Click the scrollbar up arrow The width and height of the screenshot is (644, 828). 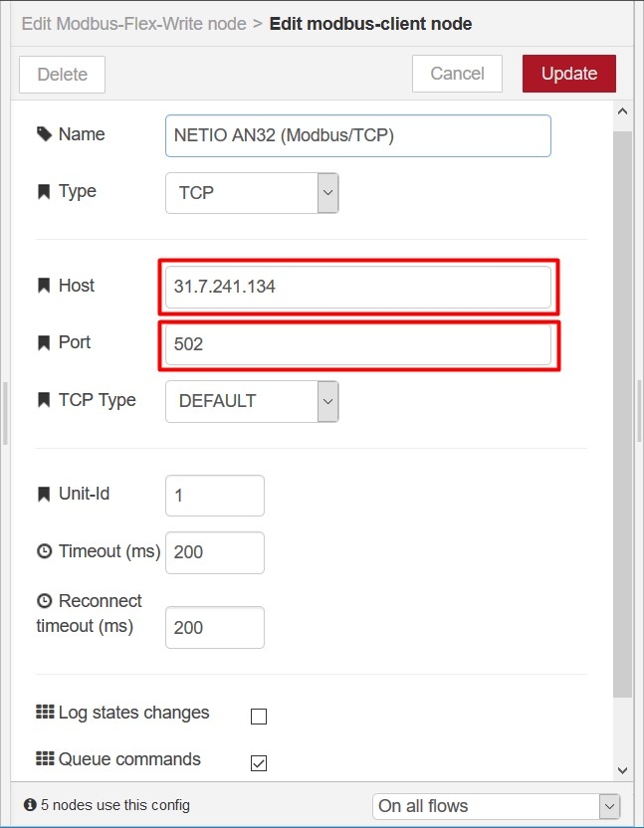622,111
